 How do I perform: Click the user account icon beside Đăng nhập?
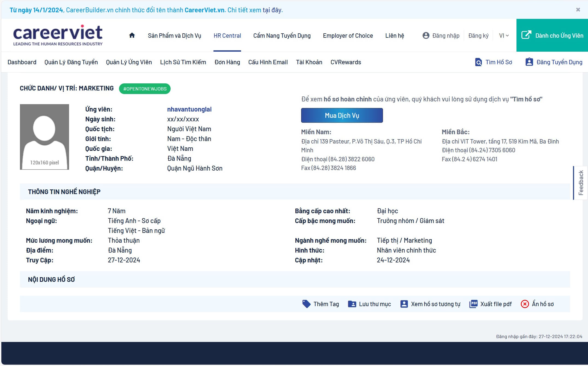pyautogui.click(x=426, y=36)
